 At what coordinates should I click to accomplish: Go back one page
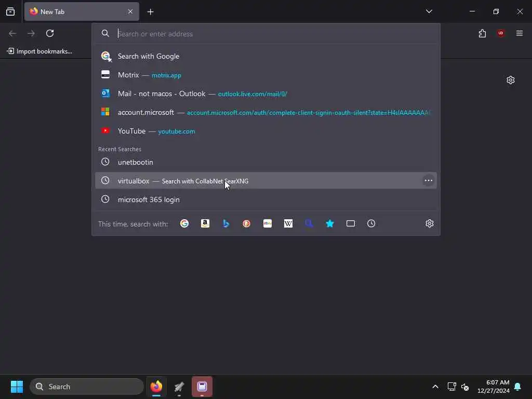(x=12, y=33)
